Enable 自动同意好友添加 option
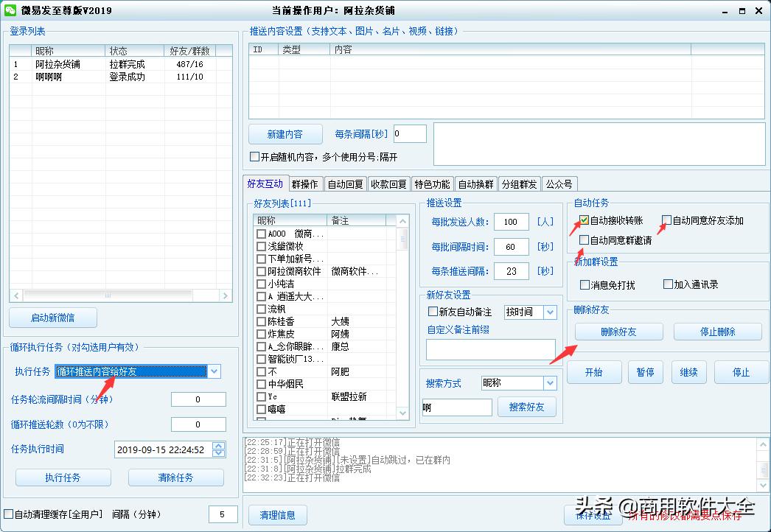The width and height of the screenshot is (771, 532). pyautogui.click(x=667, y=220)
